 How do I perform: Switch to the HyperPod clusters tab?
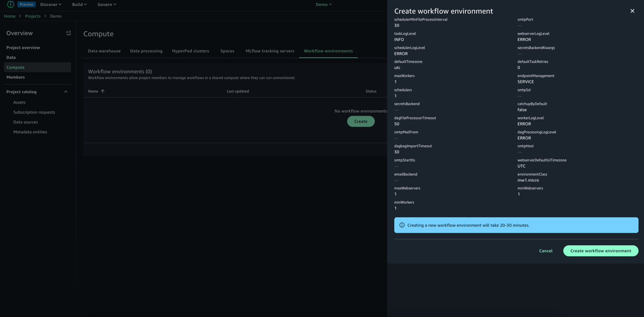click(190, 51)
